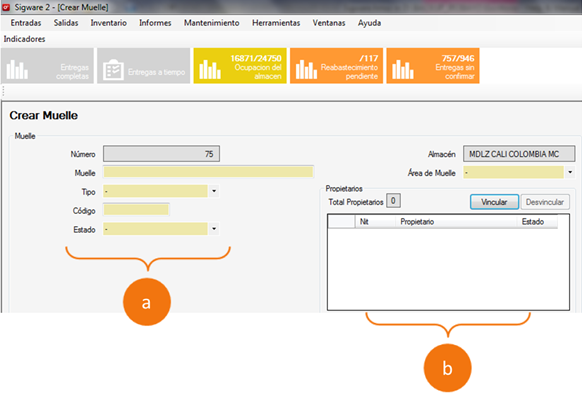This screenshot has height=393, width=582.
Task: Open the Inventario menu
Action: (108, 23)
